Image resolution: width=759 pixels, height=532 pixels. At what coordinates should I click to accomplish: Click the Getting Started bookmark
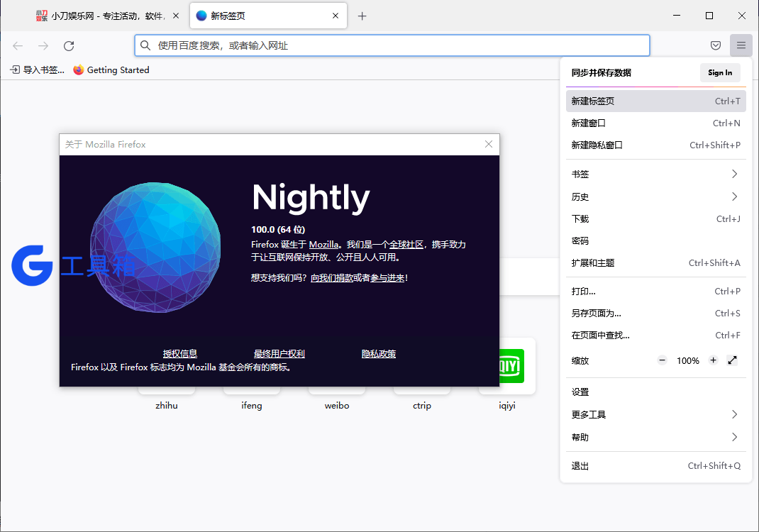tap(111, 70)
